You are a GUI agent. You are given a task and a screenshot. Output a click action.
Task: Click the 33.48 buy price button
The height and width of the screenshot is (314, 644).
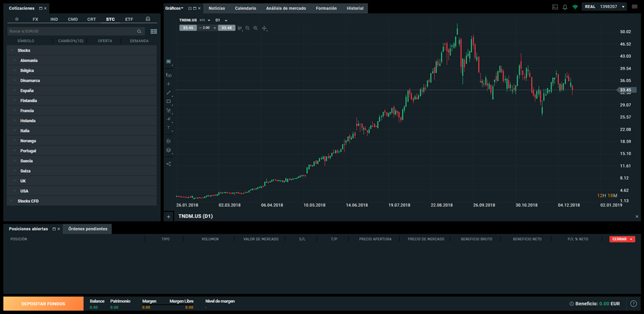click(226, 28)
